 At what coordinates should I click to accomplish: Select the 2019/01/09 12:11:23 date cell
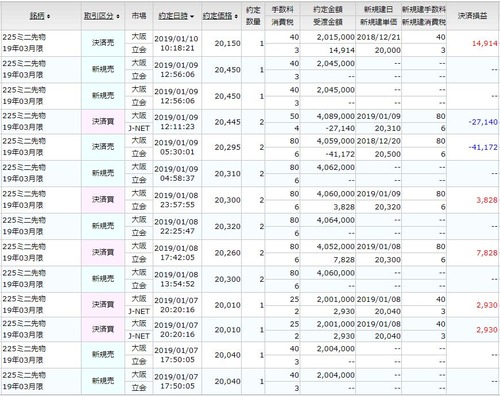[176, 122]
